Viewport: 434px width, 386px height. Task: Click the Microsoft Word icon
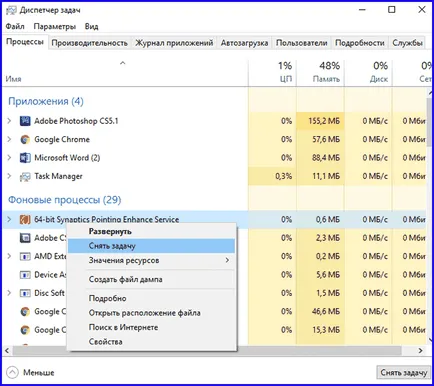(x=25, y=158)
